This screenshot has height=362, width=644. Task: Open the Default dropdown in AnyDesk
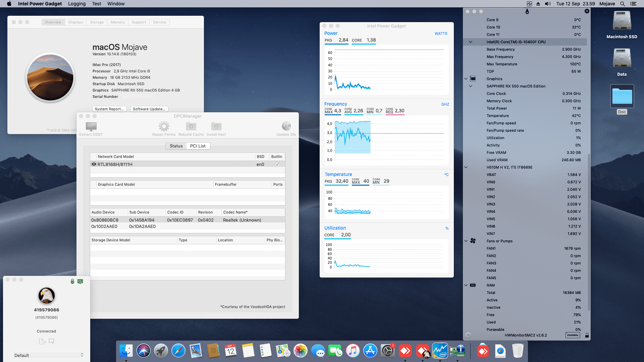coord(48,355)
